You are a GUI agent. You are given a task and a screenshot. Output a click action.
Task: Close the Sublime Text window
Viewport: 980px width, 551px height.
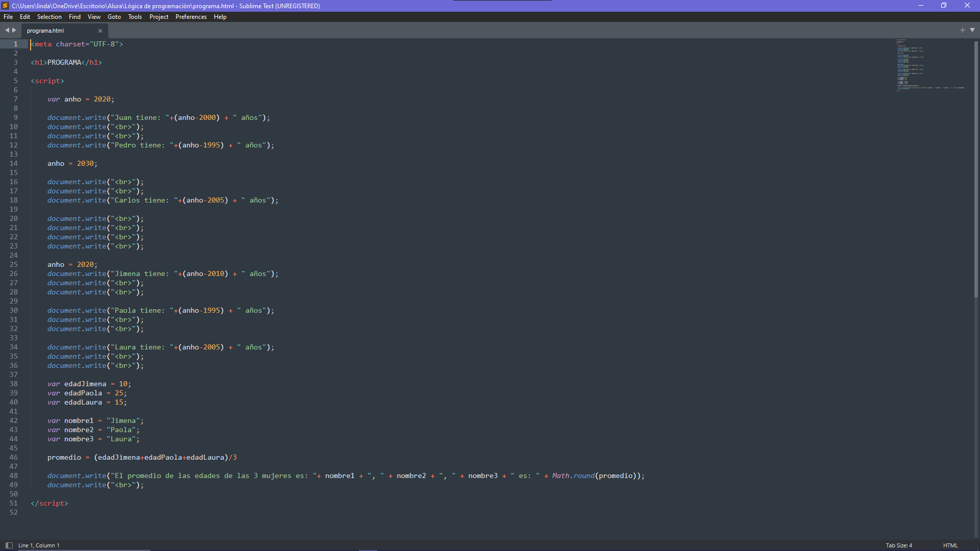[x=967, y=6]
